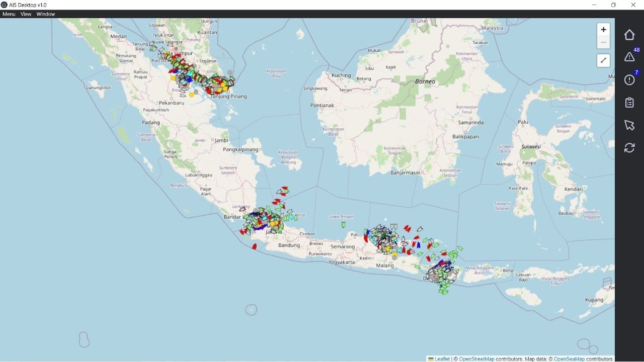This screenshot has height=362, width=644.
Task: Click the blue 48 warning badge
Action: [636, 50]
